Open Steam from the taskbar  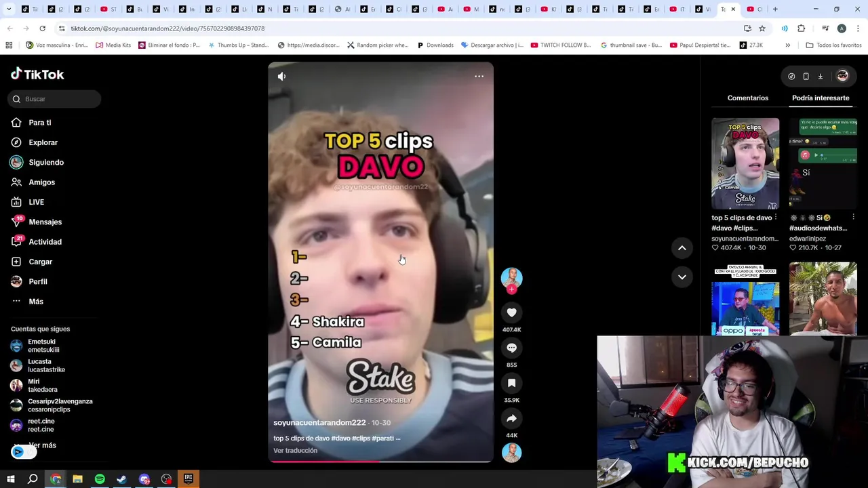pos(122,479)
